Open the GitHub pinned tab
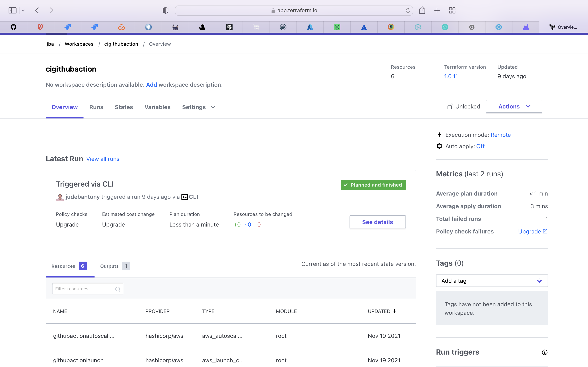This screenshot has height=367, width=588. [14, 27]
